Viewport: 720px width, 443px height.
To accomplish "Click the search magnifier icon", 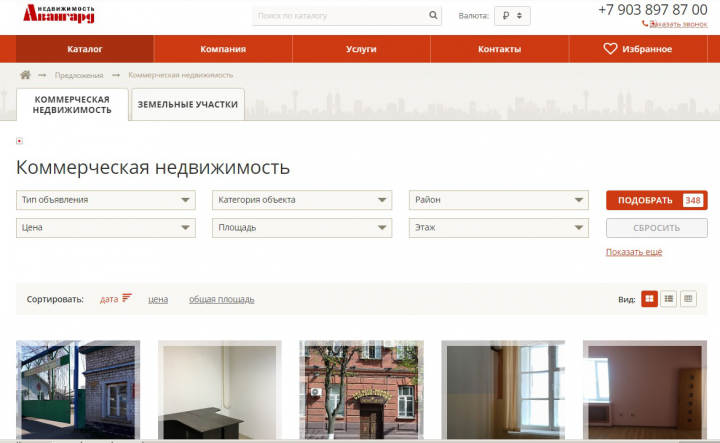I will (433, 15).
